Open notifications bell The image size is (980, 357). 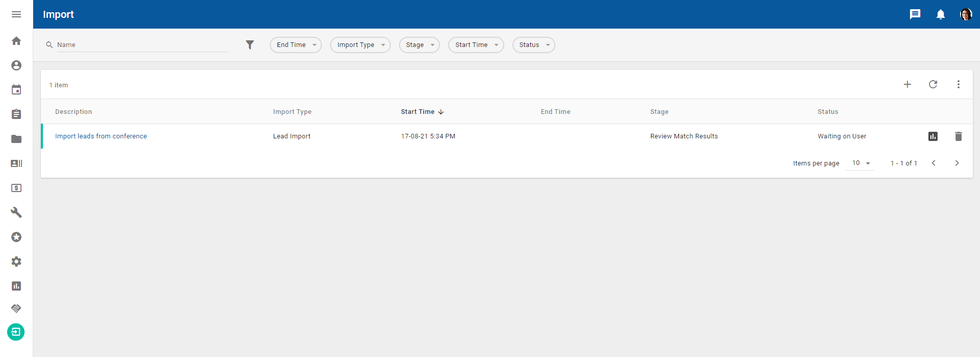click(x=940, y=14)
